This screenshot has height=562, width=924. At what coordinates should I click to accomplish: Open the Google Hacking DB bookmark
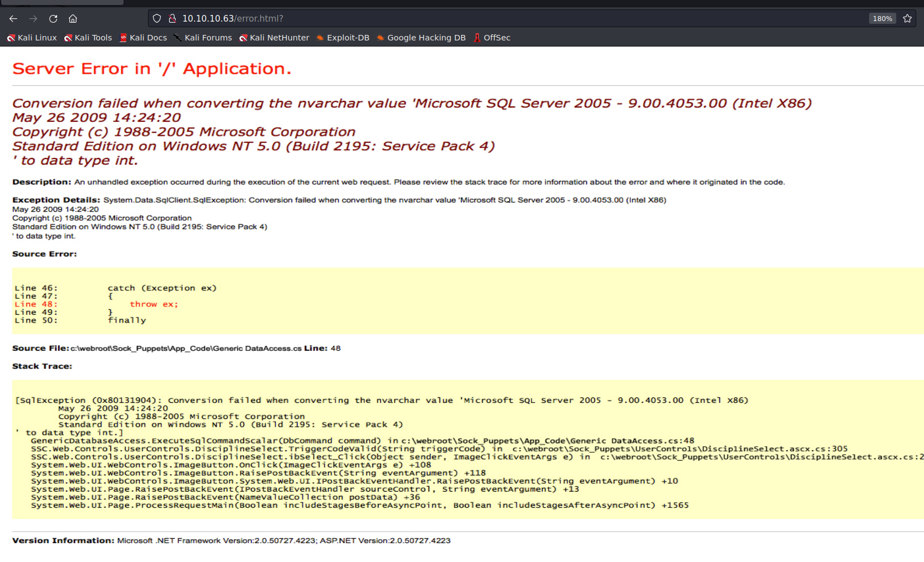tap(421, 38)
